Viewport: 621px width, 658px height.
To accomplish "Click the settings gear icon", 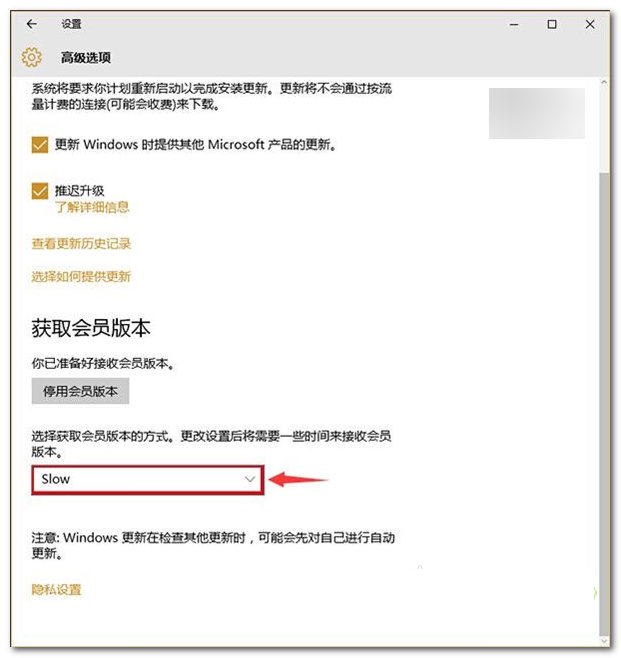I will [x=32, y=57].
